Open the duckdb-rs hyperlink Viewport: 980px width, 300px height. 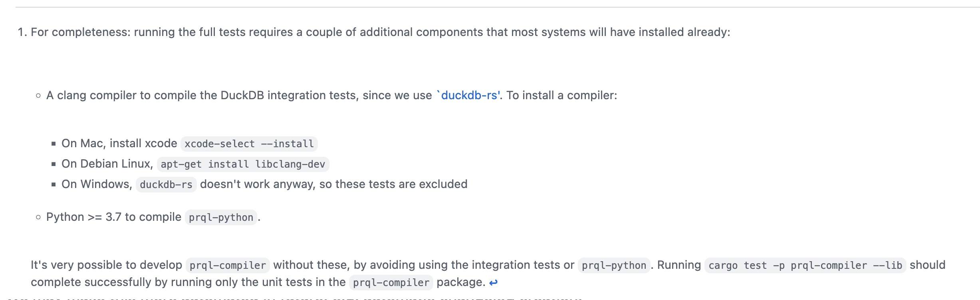(468, 95)
